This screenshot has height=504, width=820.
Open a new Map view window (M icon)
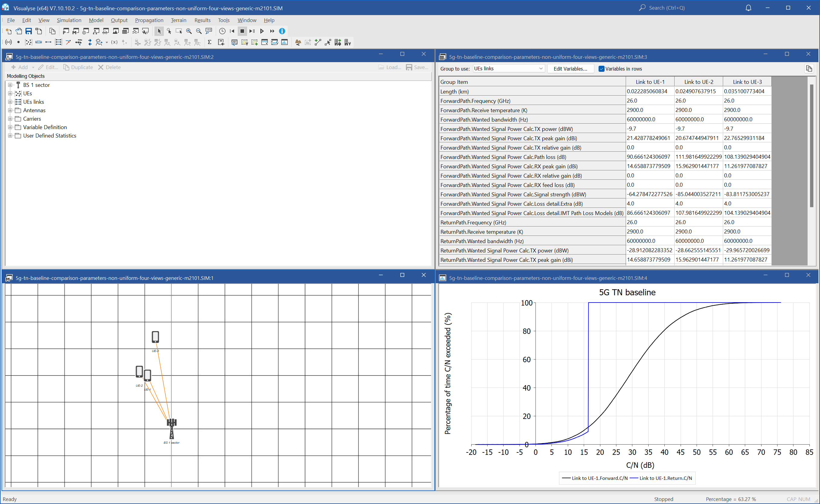pyautogui.click(x=76, y=31)
